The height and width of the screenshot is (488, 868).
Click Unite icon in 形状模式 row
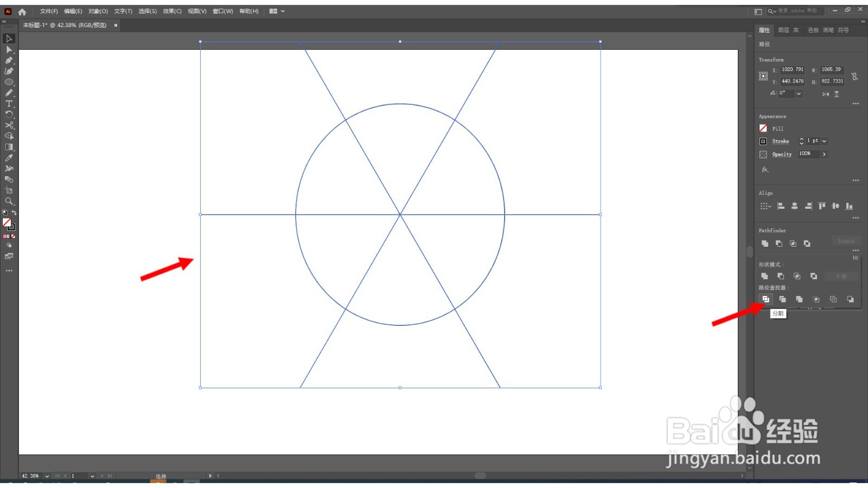click(764, 276)
